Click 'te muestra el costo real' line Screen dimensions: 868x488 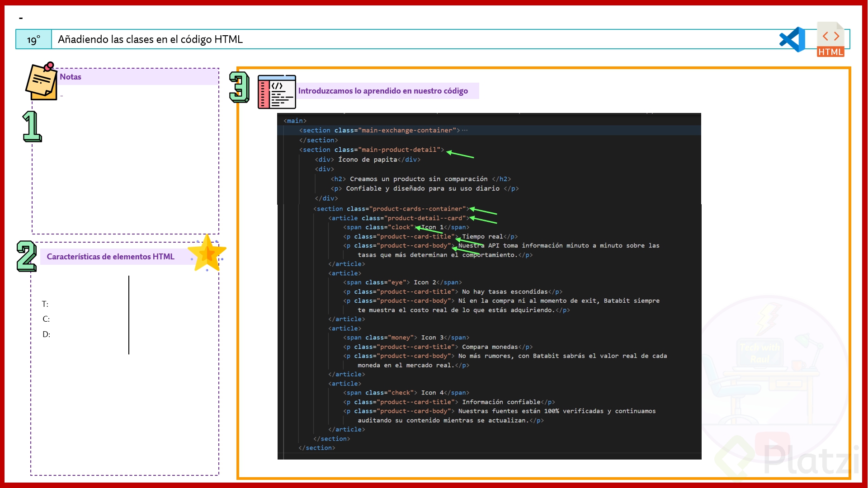click(x=464, y=310)
